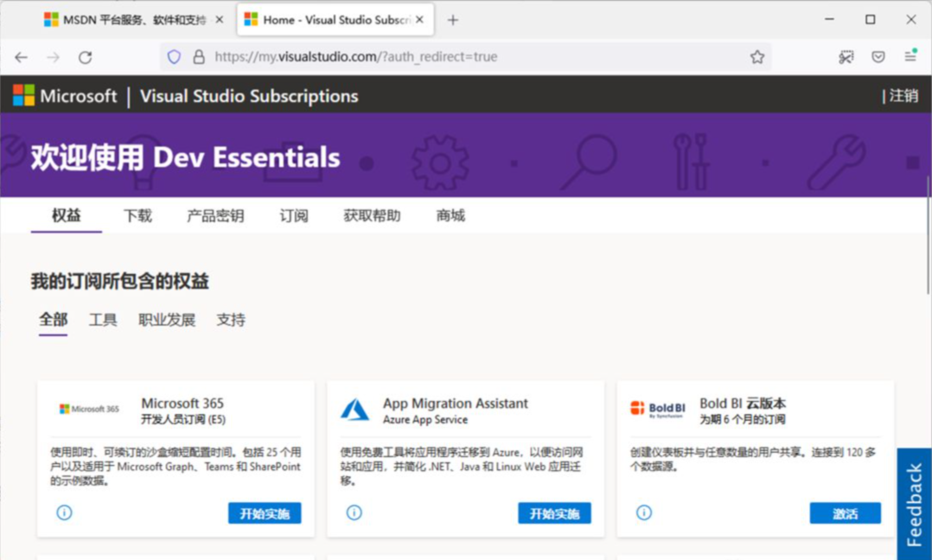Show info for App Migration Assistant card
This screenshot has width=932, height=560.
click(354, 512)
